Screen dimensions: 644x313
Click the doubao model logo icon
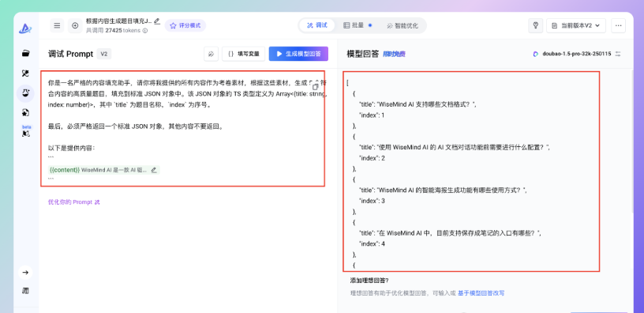pyautogui.click(x=536, y=54)
